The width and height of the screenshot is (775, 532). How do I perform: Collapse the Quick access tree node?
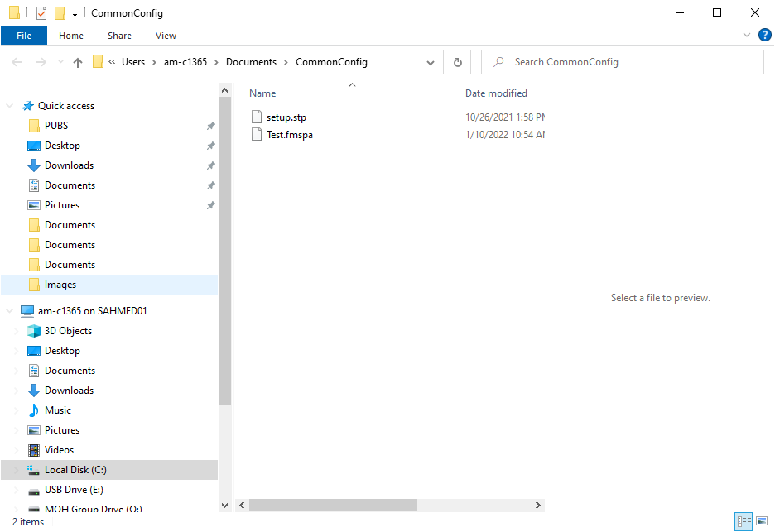tap(10, 106)
